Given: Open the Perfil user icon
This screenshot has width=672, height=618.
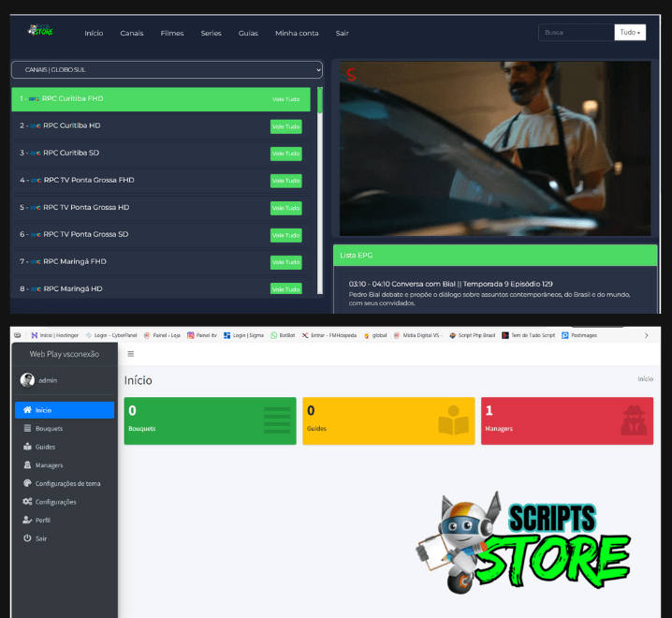Looking at the screenshot, I should pyautogui.click(x=27, y=520).
